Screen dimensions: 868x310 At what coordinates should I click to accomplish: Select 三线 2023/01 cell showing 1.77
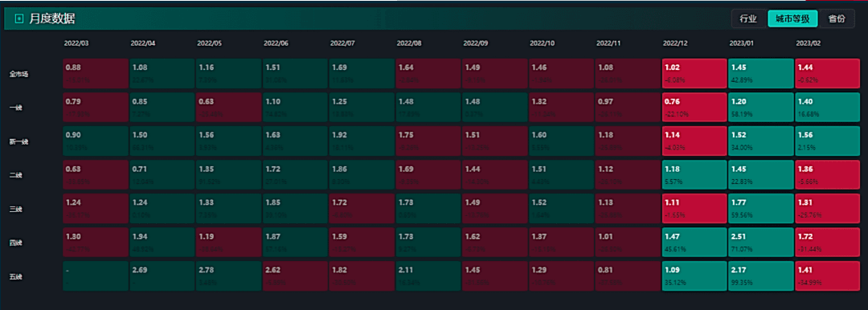point(760,209)
